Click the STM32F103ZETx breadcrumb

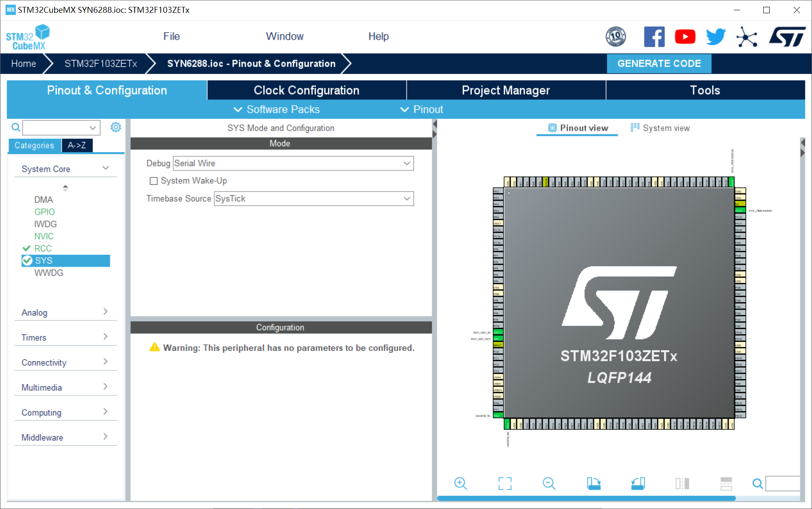tap(101, 64)
